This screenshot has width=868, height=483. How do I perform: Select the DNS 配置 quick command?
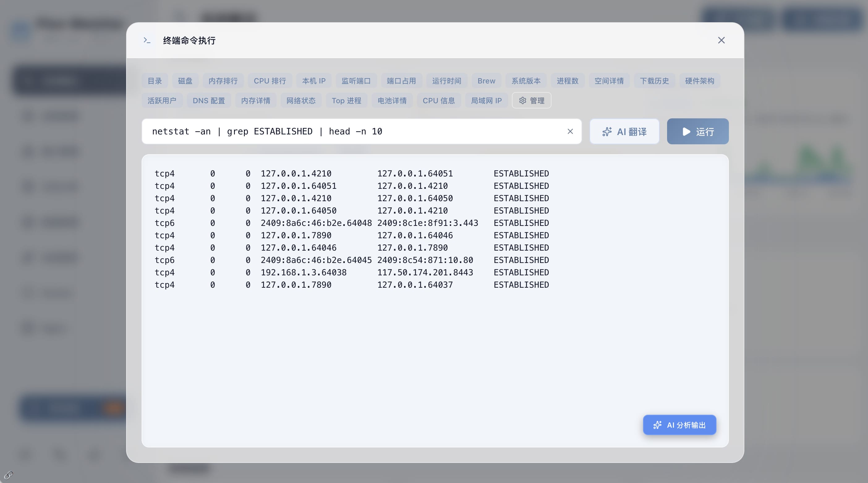[209, 100]
